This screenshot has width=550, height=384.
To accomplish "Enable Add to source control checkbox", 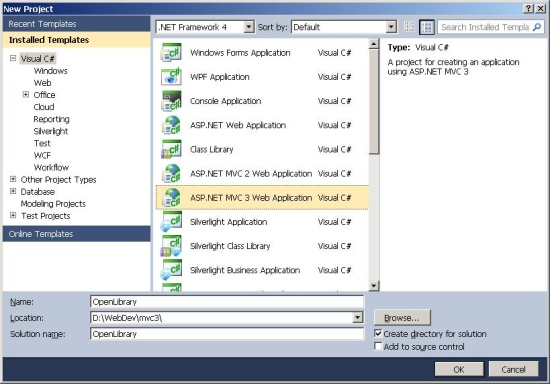I will 378,346.
